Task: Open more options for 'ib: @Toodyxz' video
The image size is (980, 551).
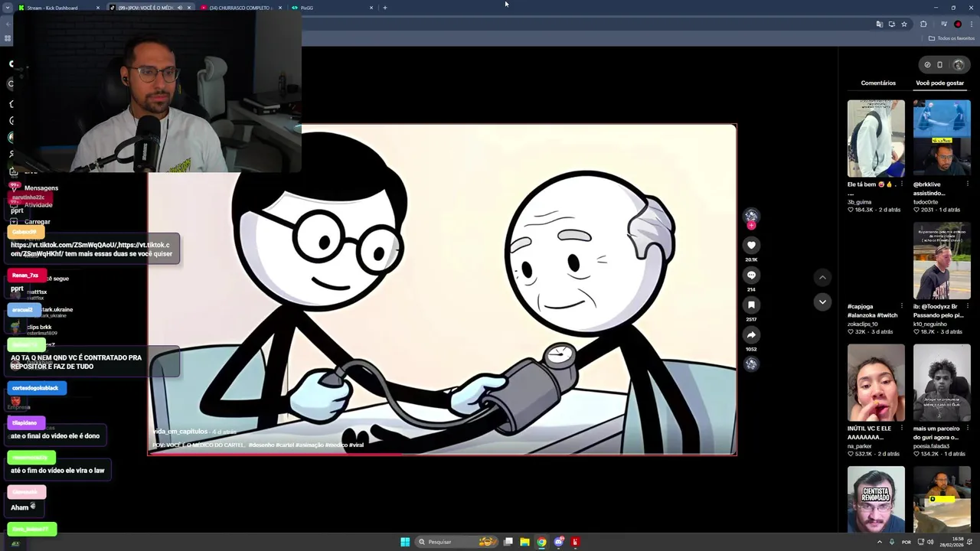Action: click(967, 307)
